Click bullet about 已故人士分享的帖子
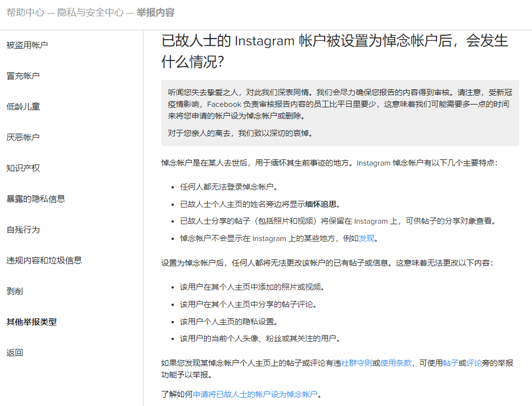This screenshot has width=532, height=406. (x=339, y=221)
